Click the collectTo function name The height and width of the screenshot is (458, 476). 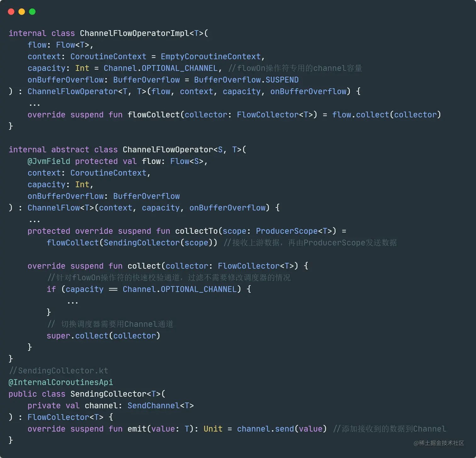(x=196, y=231)
